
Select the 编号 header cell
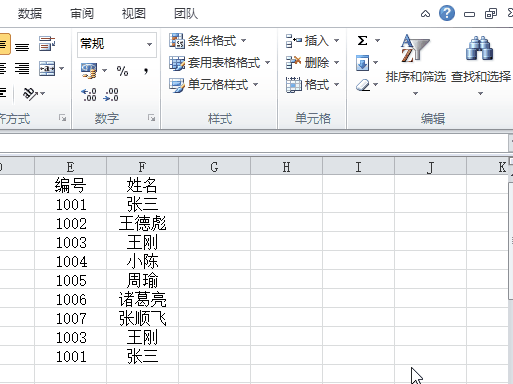pyautogui.click(x=70, y=185)
